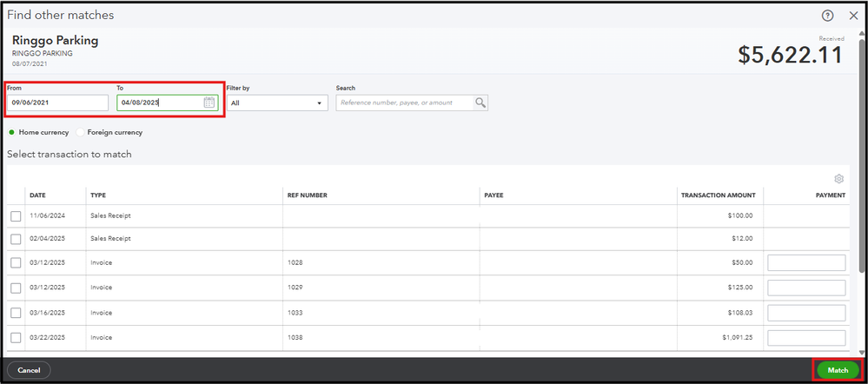868x384 pixels.
Task: Tick checkbox for invoice 1028
Action: (16, 263)
